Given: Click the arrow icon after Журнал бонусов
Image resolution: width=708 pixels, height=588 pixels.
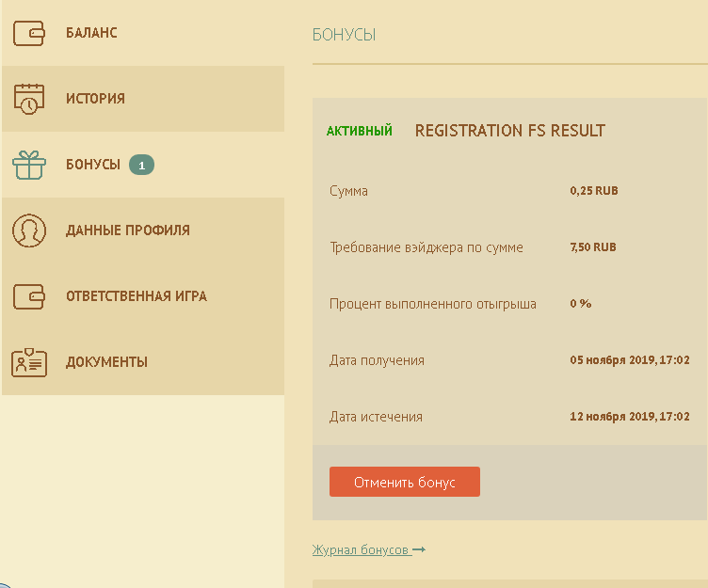Looking at the screenshot, I should 419,549.
